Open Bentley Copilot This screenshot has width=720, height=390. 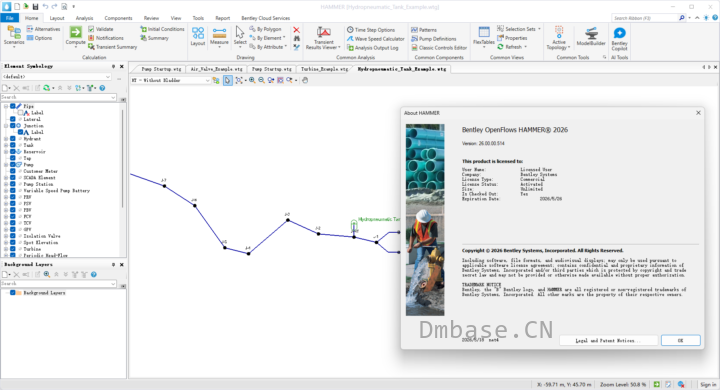619,38
